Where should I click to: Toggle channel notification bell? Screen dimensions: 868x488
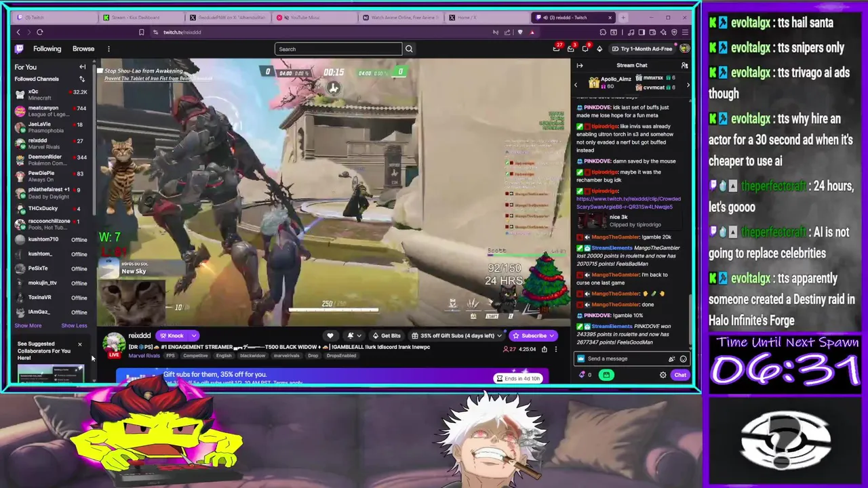(x=351, y=335)
